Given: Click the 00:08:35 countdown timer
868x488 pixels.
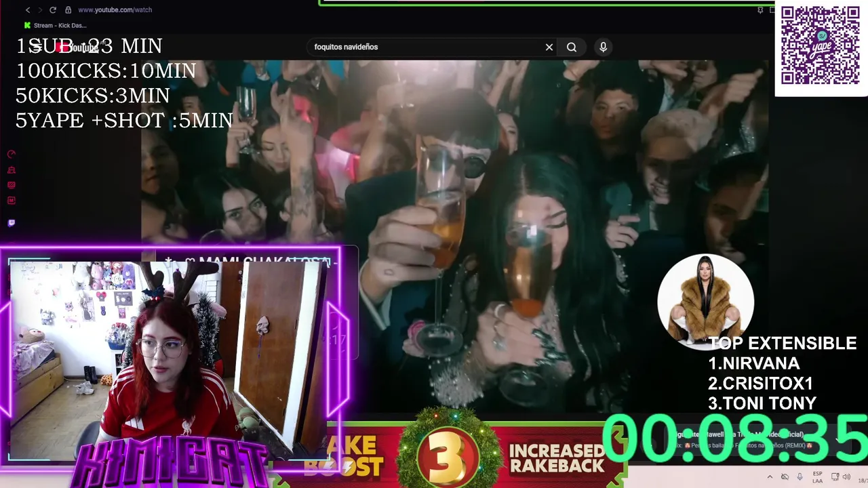Looking at the screenshot, I should coord(734,437).
